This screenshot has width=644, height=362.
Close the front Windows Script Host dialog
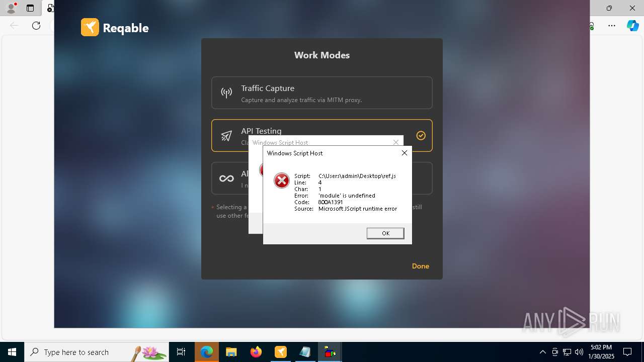click(404, 153)
